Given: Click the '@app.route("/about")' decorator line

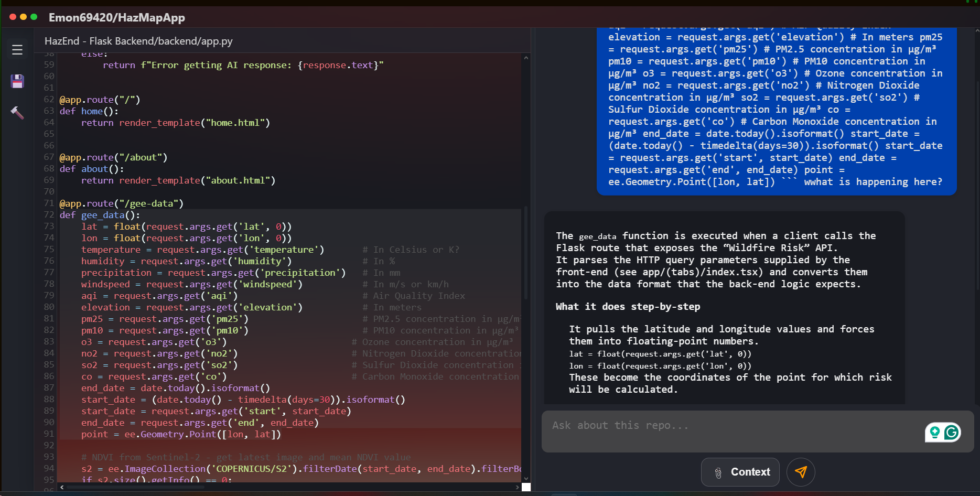Looking at the screenshot, I should point(113,157).
